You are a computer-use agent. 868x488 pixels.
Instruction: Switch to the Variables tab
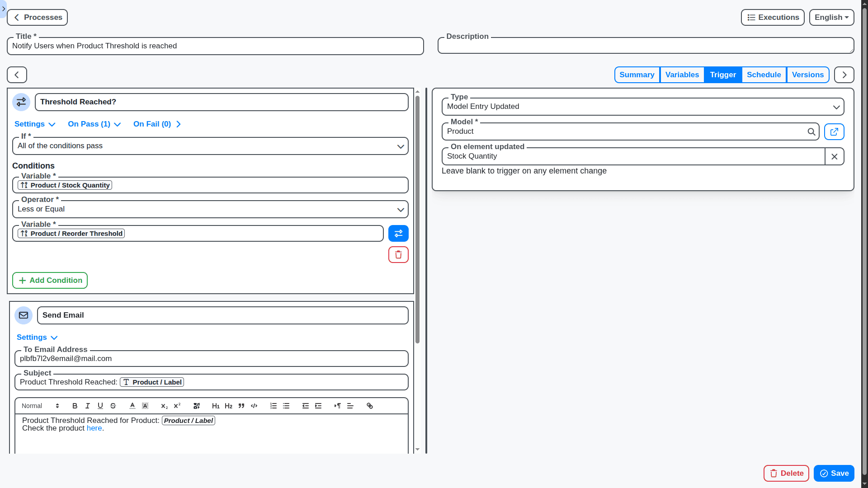click(682, 75)
